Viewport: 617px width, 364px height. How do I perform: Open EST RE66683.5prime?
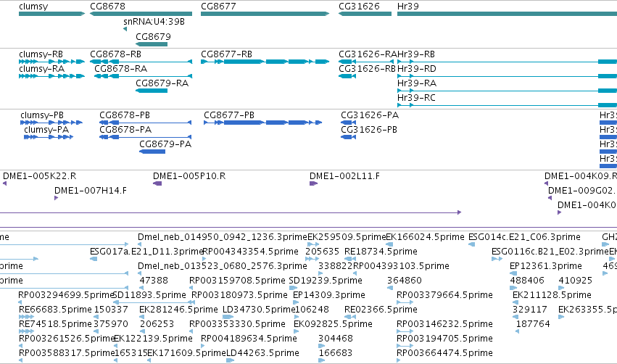tap(55, 310)
